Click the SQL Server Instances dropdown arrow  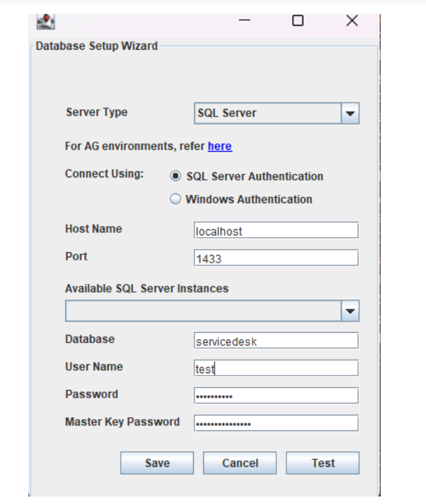[350, 311]
